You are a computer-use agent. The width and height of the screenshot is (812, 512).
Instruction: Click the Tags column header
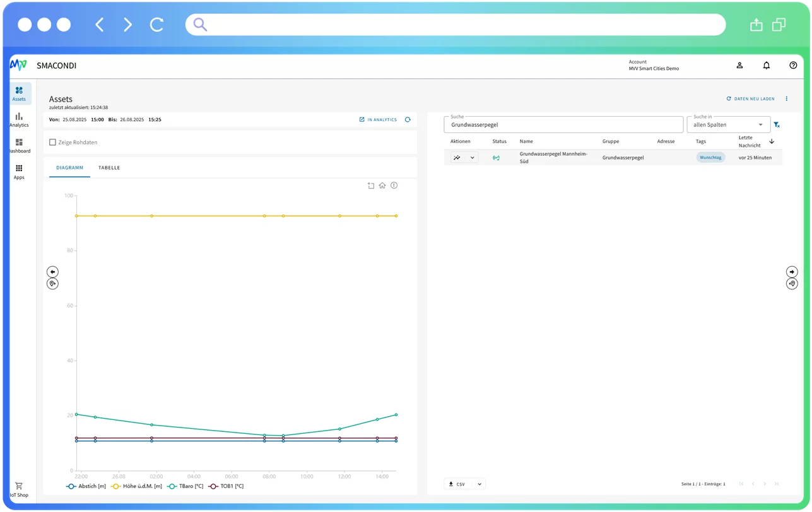point(701,141)
